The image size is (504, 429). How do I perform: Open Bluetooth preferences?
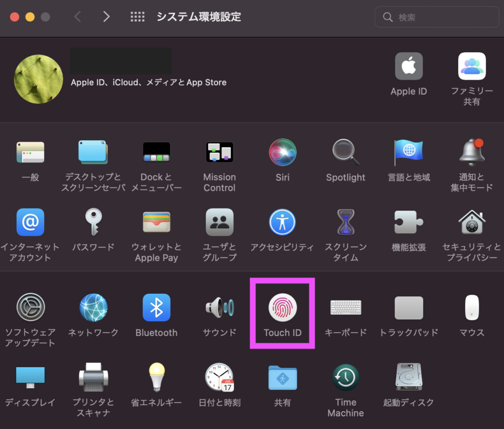click(x=156, y=307)
